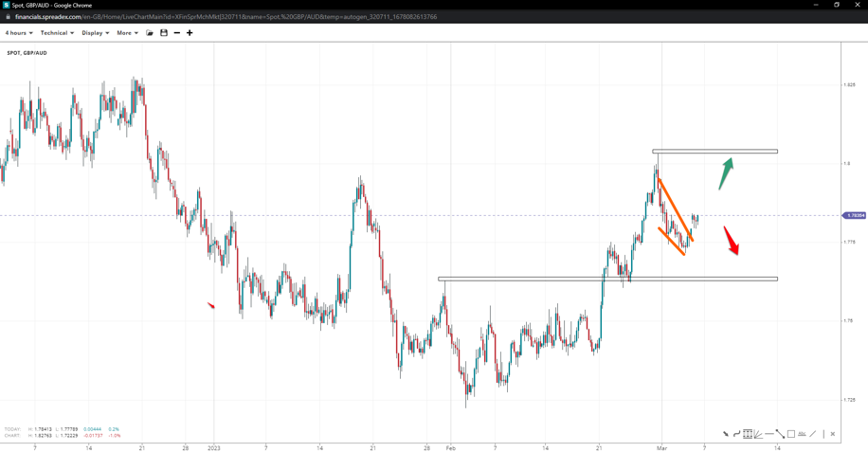Select the fan lines drawing tool
This screenshot has height=452, width=868.
tap(758, 434)
